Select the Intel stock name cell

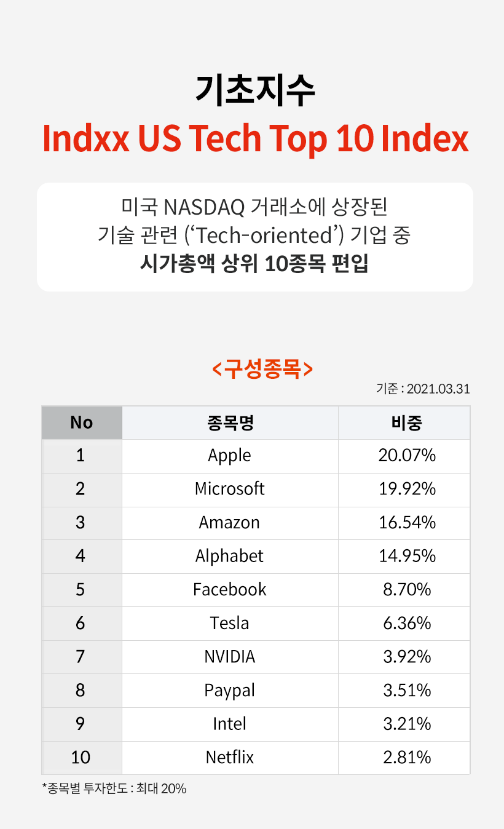point(229,724)
